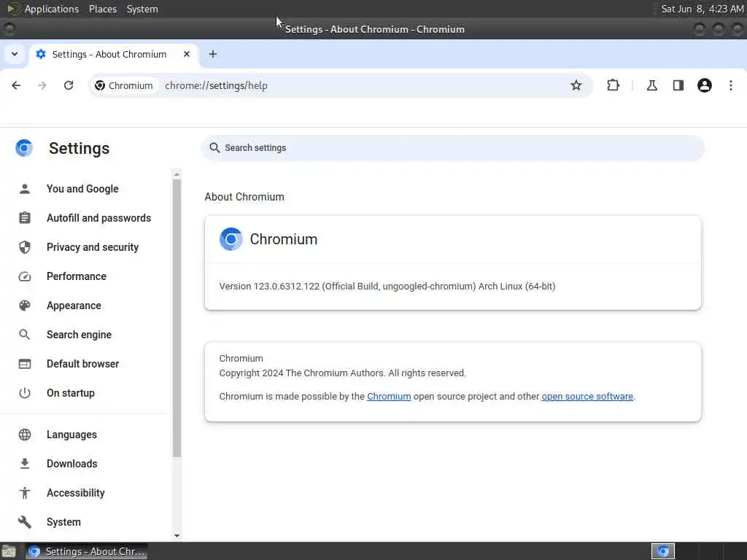The width and height of the screenshot is (747, 560).
Task: Open Privacy and security settings
Action: (93, 247)
